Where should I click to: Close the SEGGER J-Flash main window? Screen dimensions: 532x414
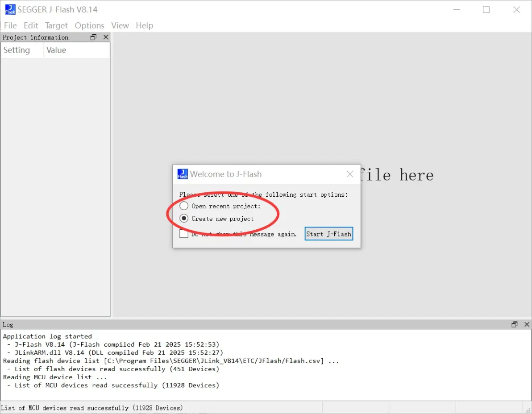coord(517,9)
